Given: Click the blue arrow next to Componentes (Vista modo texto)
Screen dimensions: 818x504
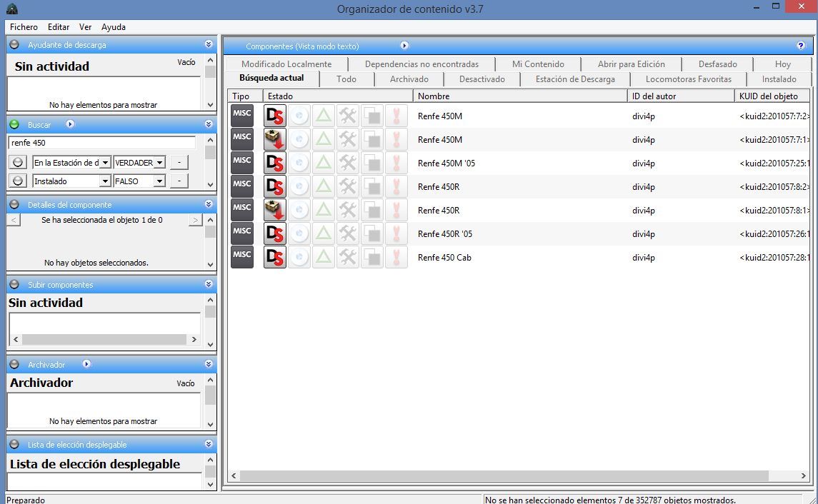Looking at the screenshot, I should pos(404,46).
